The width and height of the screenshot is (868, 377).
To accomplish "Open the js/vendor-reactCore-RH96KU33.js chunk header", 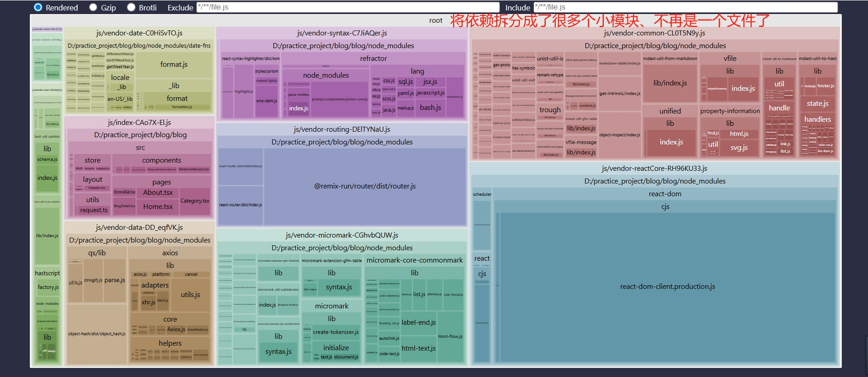I will click(x=654, y=169).
